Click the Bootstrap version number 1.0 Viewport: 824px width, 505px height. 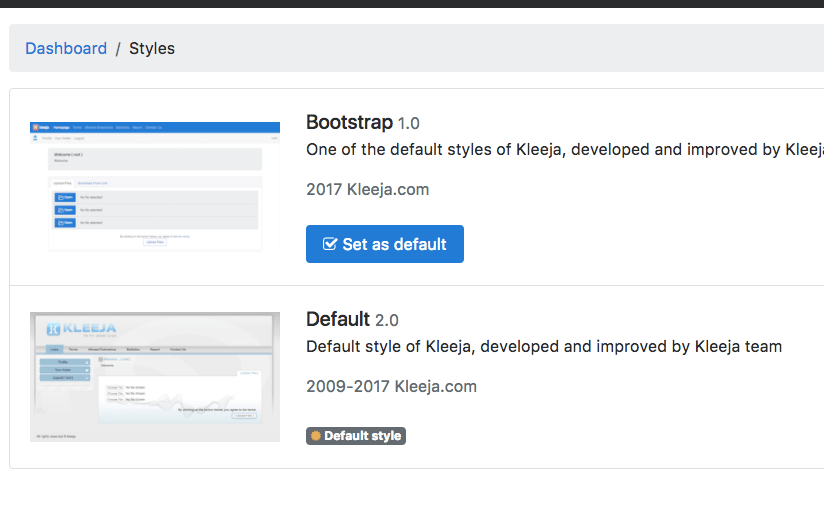pyautogui.click(x=409, y=123)
